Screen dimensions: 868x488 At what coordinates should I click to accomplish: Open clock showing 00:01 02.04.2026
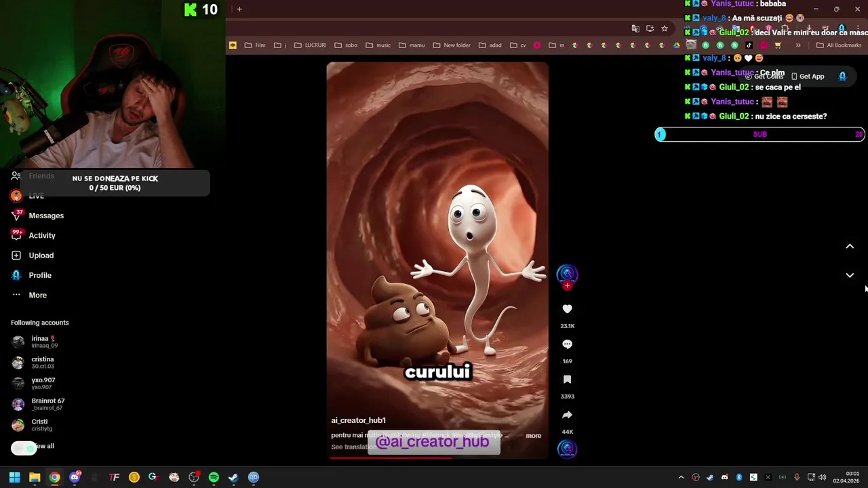(x=846, y=477)
